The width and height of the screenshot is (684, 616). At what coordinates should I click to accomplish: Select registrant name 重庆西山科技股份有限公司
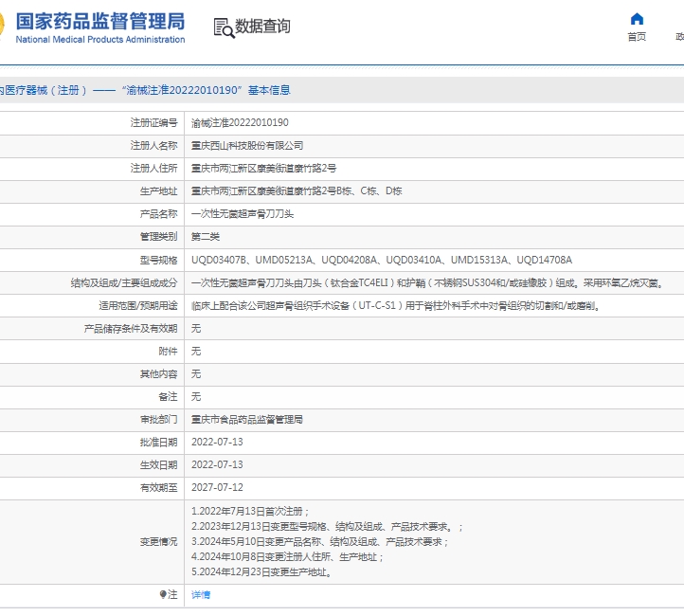(x=247, y=145)
